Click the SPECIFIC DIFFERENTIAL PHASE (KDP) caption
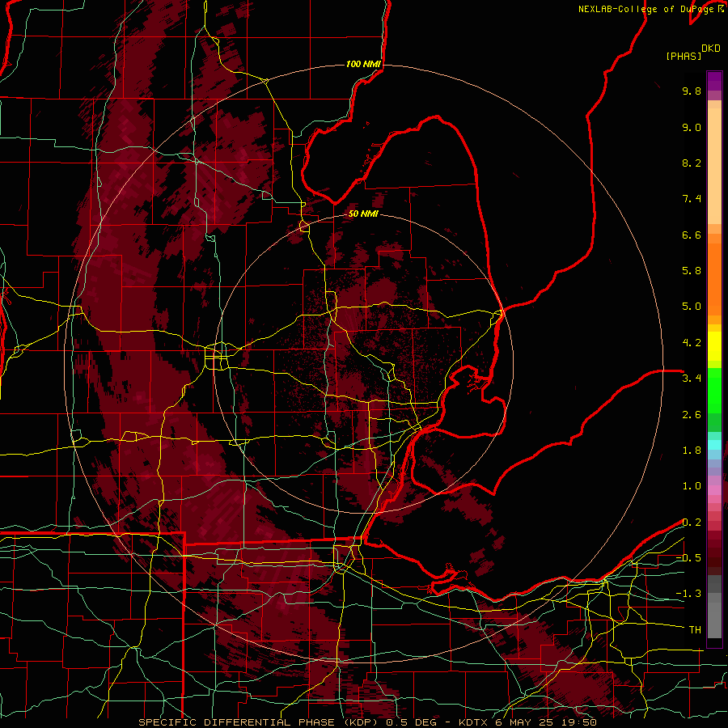Screen dimensions: 728x728 [x=258, y=722]
